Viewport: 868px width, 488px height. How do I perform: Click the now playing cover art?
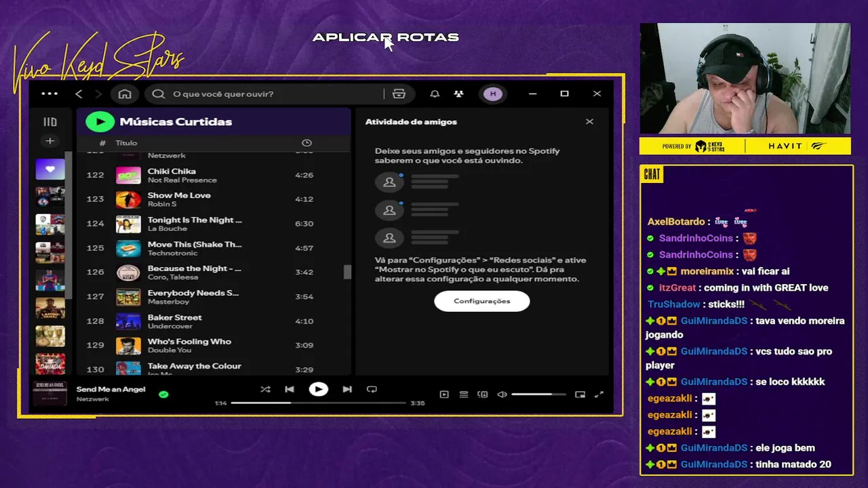coord(50,393)
